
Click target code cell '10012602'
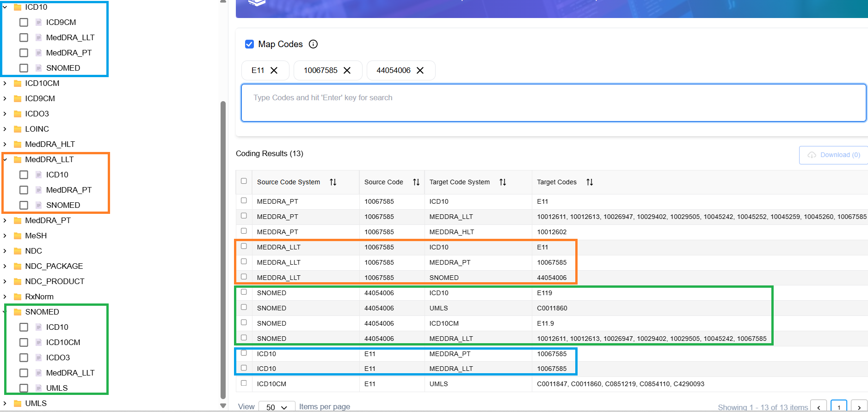coord(552,232)
